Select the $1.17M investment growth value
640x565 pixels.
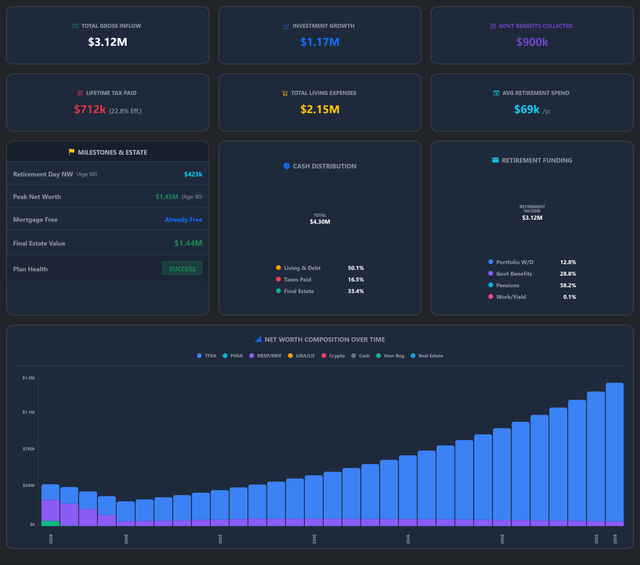click(x=320, y=42)
